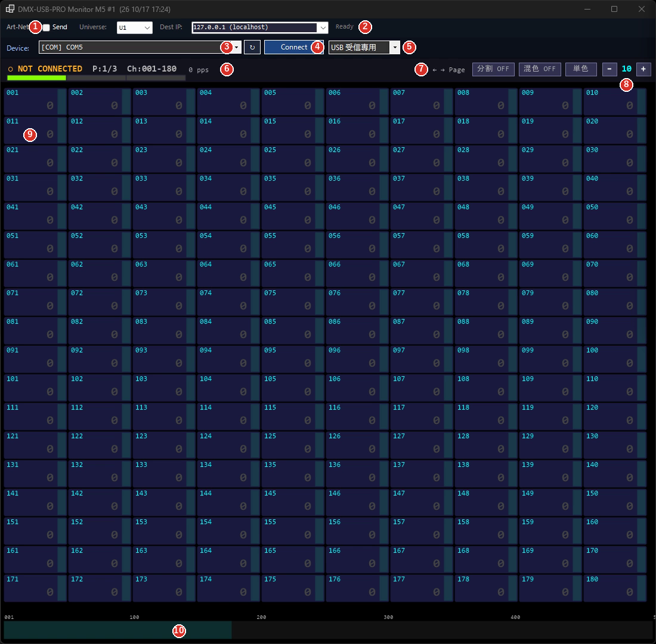Click the 200 mark on the overview ruler
The width and height of the screenshot is (656, 644).
coord(261,617)
